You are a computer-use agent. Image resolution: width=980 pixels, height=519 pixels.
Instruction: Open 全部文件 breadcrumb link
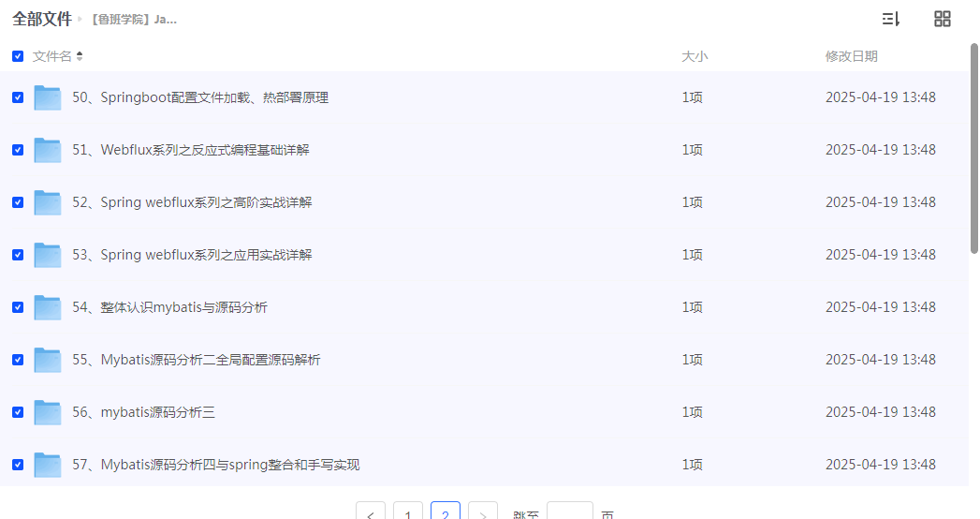[x=41, y=19]
